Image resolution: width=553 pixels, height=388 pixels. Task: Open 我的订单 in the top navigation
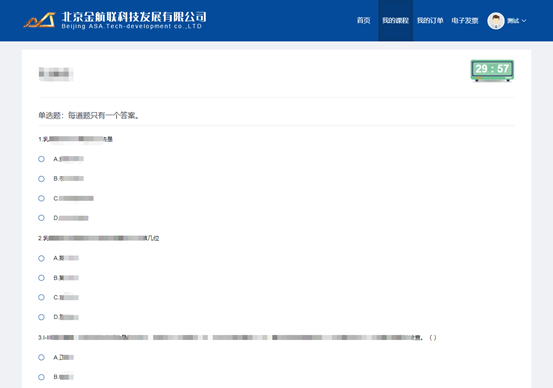(x=430, y=21)
